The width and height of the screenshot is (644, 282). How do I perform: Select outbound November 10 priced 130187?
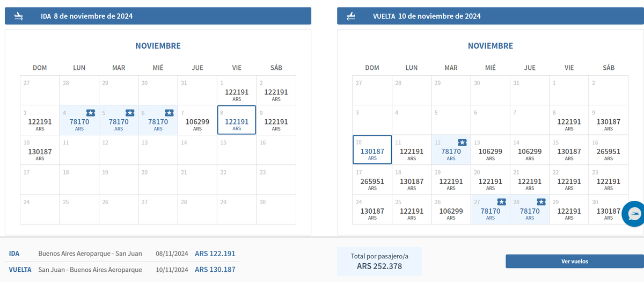(40, 151)
